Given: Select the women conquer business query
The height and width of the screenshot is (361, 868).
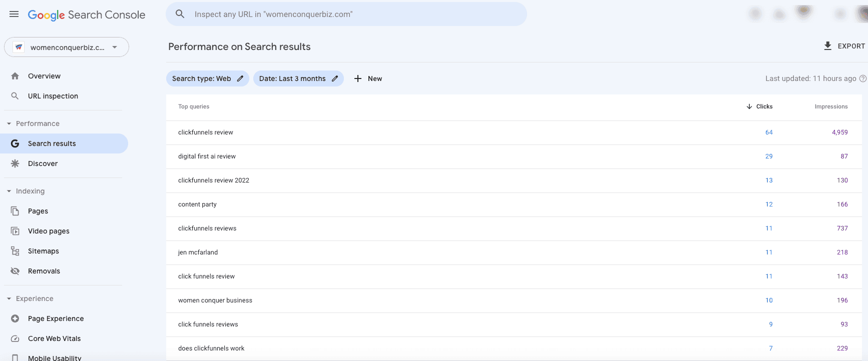Looking at the screenshot, I should pos(514,300).
